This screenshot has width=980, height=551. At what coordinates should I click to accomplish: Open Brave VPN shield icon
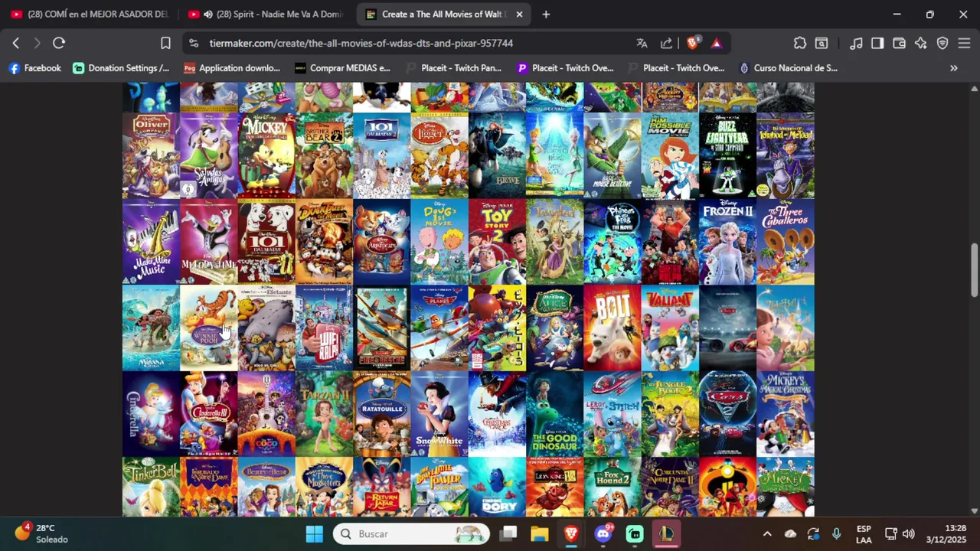(942, 43)
